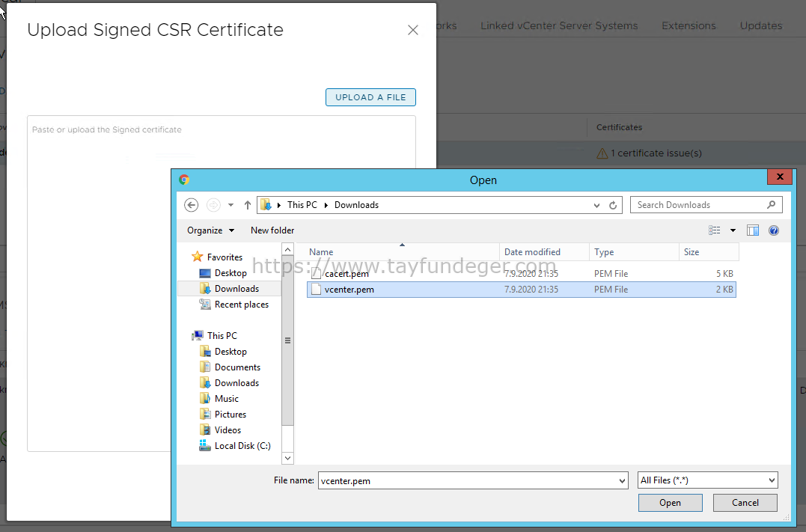
Task: Open Extensions tab in vSphere
Action: click(689, 25)
